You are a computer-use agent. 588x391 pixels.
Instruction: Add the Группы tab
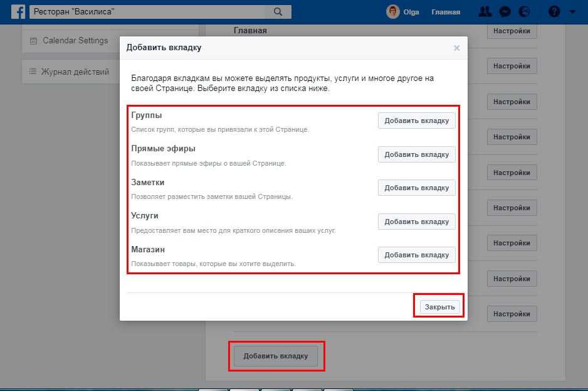click(416, 121)
